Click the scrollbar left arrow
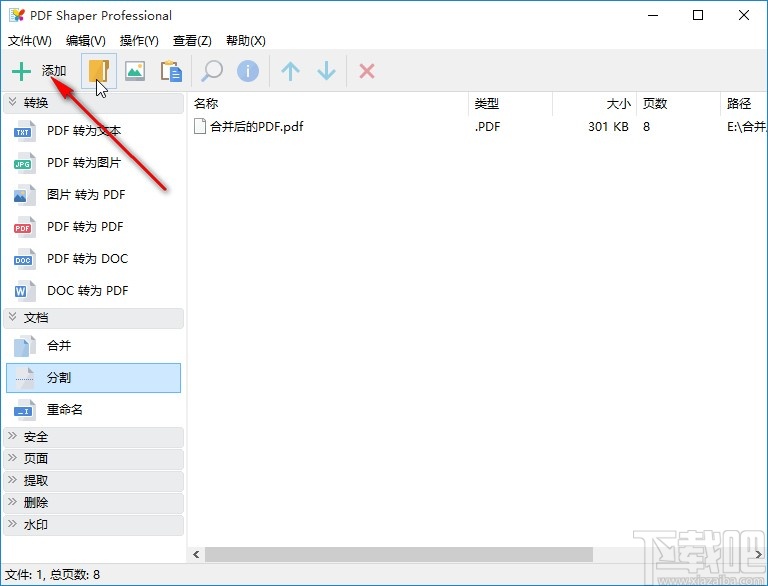This screenshot has width=768, height=586. pyautogui.click(x=196, y=555)
